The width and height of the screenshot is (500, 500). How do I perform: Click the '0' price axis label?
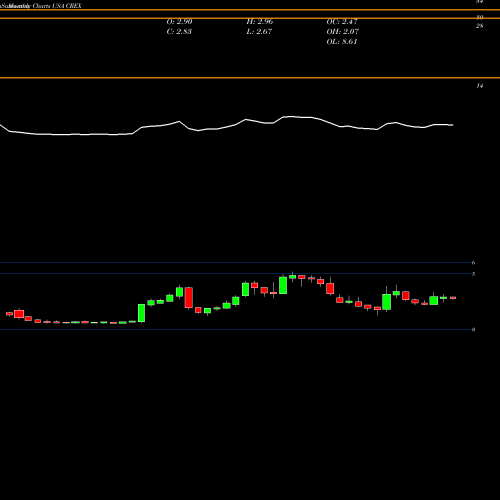(473, 329)
